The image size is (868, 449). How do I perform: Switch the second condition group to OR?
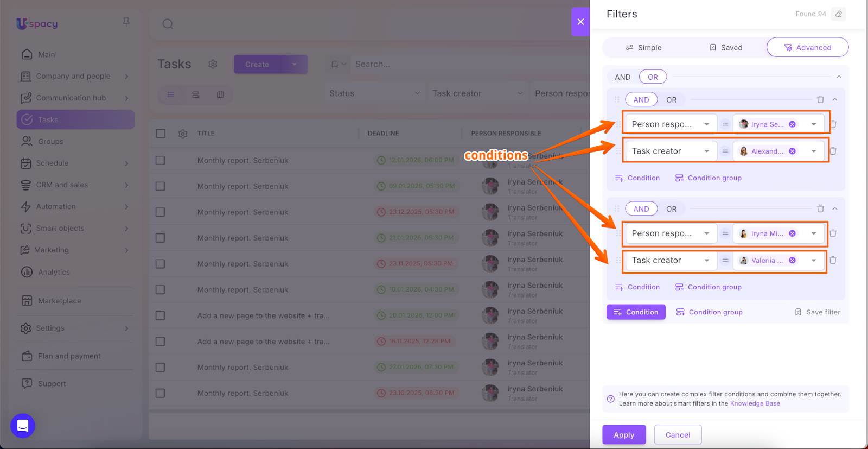[x=671, y=209]
